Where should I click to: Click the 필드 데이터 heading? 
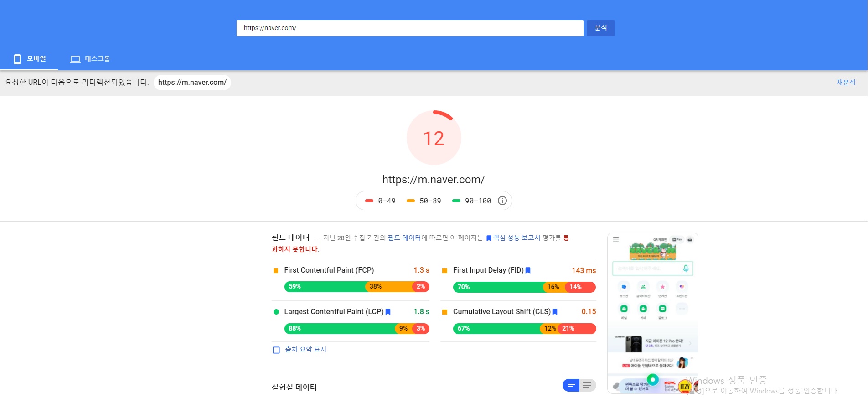(x=290, y=238)
